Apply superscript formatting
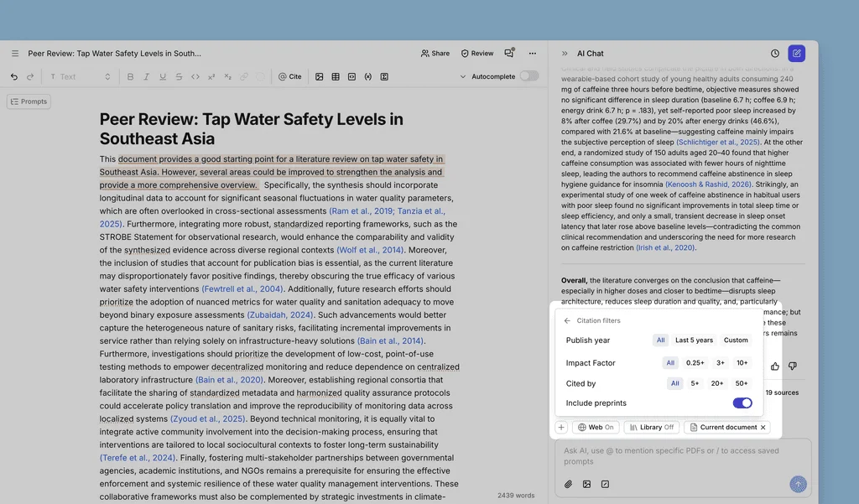 coord(211,76)
